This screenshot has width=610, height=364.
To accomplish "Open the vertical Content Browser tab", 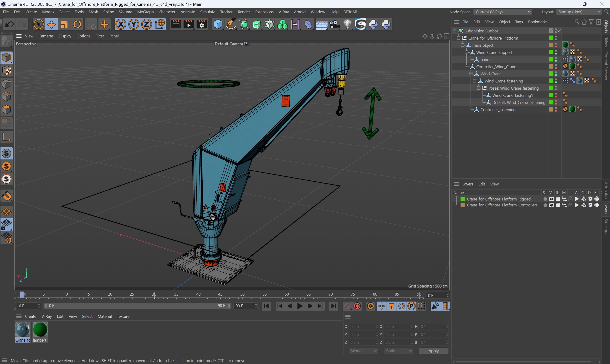I will coord(606,66).
